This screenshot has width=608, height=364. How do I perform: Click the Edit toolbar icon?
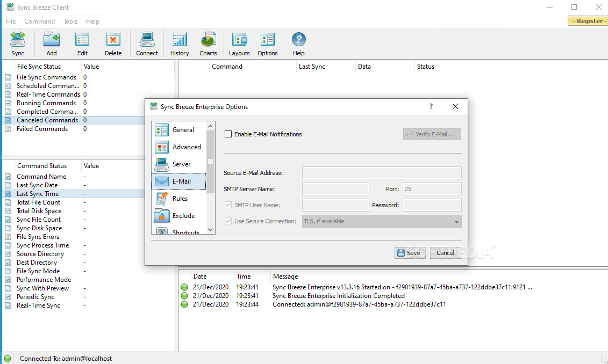82,40
